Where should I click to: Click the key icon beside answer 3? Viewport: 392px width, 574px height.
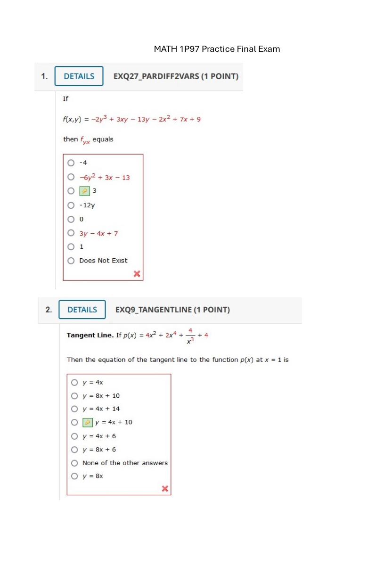tap(85, 191)
